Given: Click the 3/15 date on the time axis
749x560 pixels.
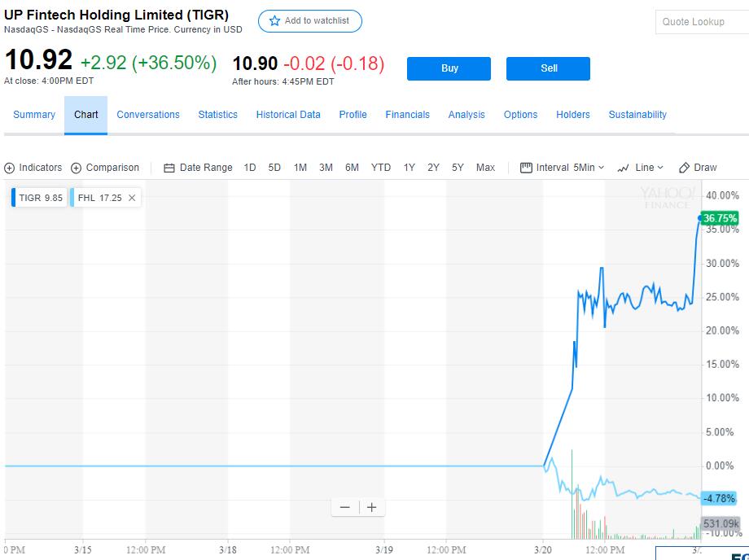Looking at the screenshot, I should pos(83,550).
